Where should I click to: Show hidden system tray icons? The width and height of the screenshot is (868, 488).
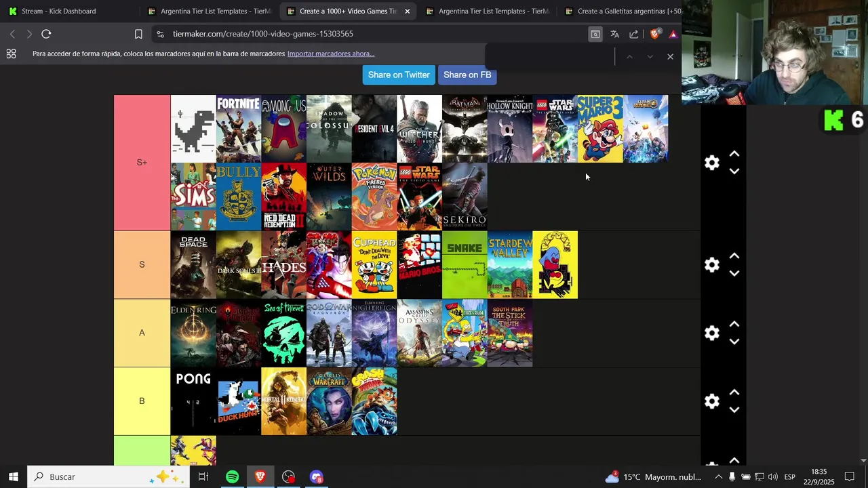pyautogui.click(x=718, y=477)
